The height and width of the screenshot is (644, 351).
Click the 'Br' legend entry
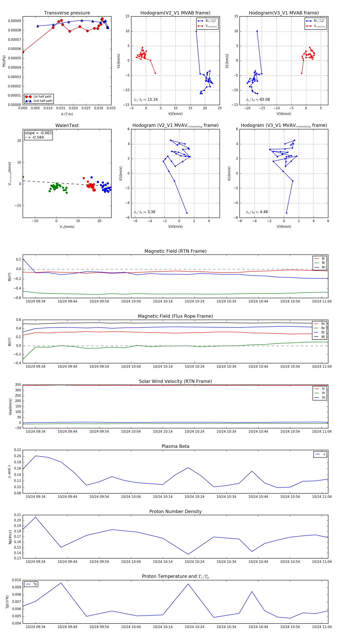[x=320, y=259]
